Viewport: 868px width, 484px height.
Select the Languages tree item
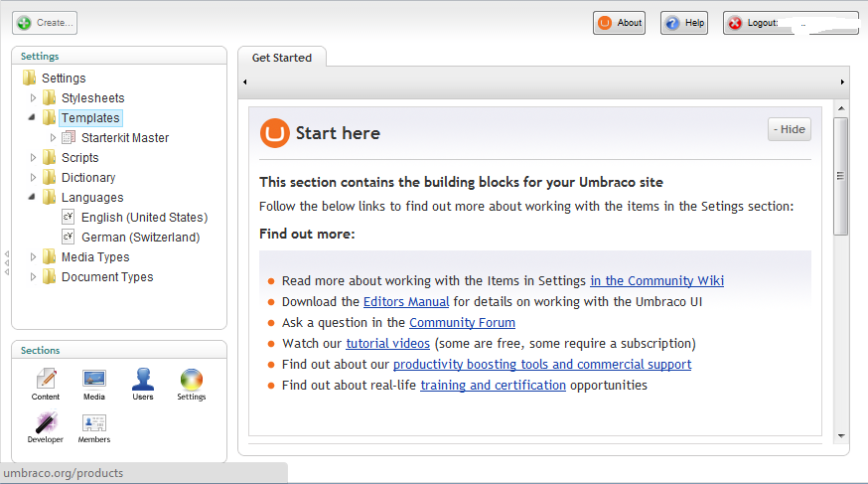[x=92, y=198]
